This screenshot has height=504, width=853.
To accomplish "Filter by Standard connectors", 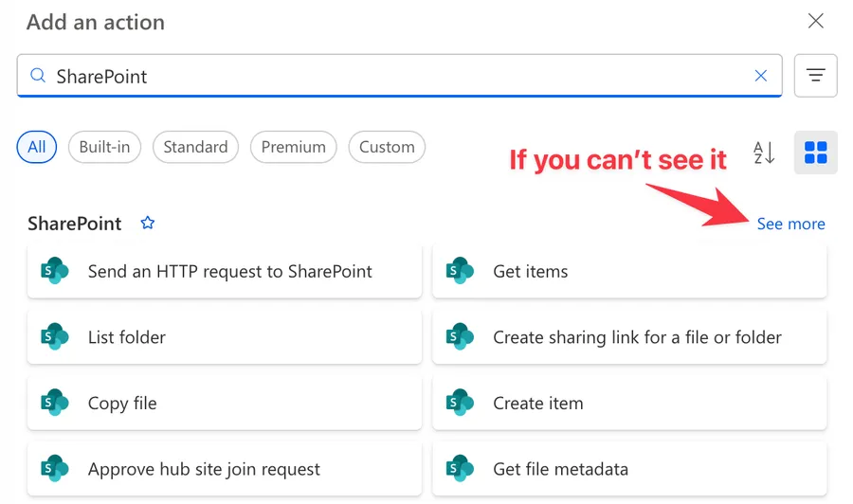I will [x=195, y=147].
